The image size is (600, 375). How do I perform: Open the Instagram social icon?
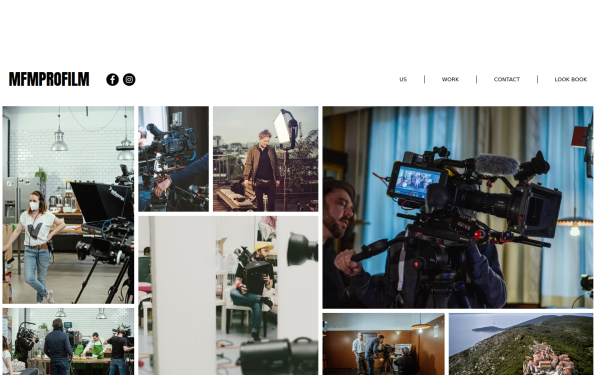(x=129, y=80)
